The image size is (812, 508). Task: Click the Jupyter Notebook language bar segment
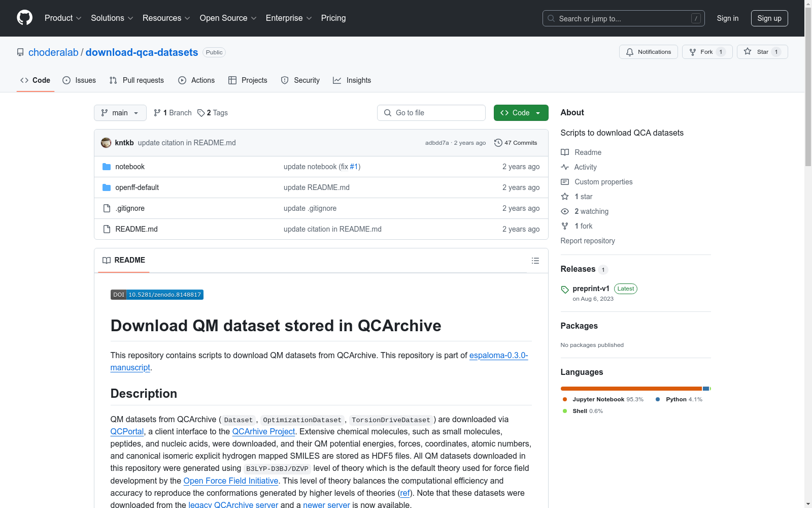[631, 389]
